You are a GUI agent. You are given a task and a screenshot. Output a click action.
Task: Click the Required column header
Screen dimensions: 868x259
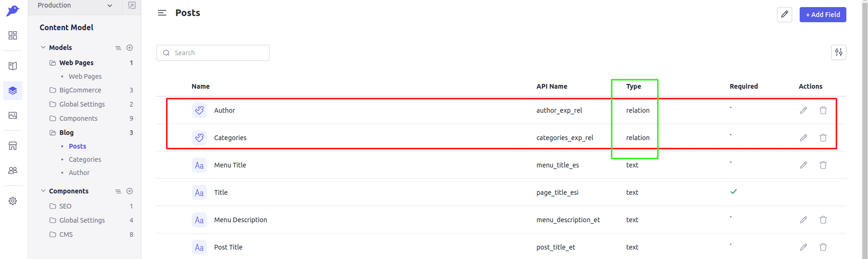click(744, 86)
